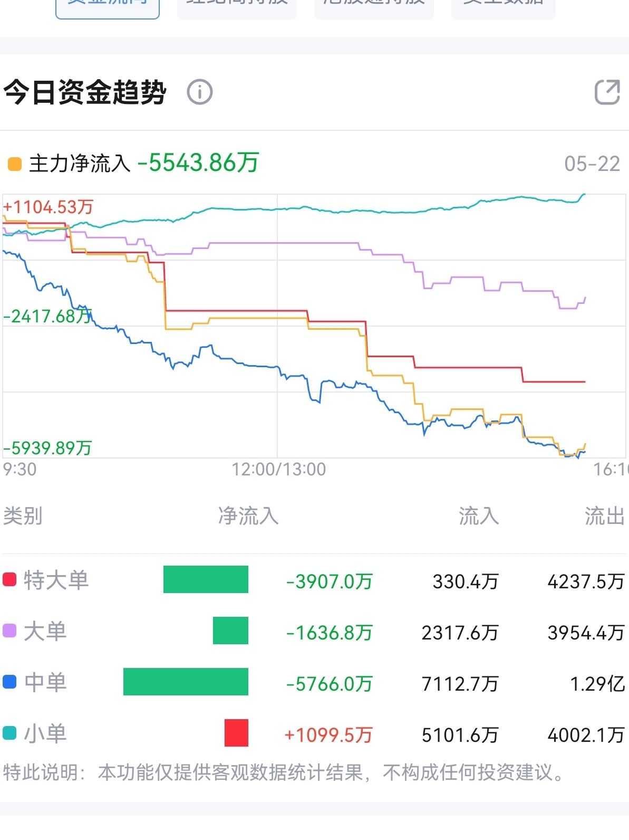Tap the orange 主力净流入 legend marker
The image size is (629, 840).
[14, 164]
